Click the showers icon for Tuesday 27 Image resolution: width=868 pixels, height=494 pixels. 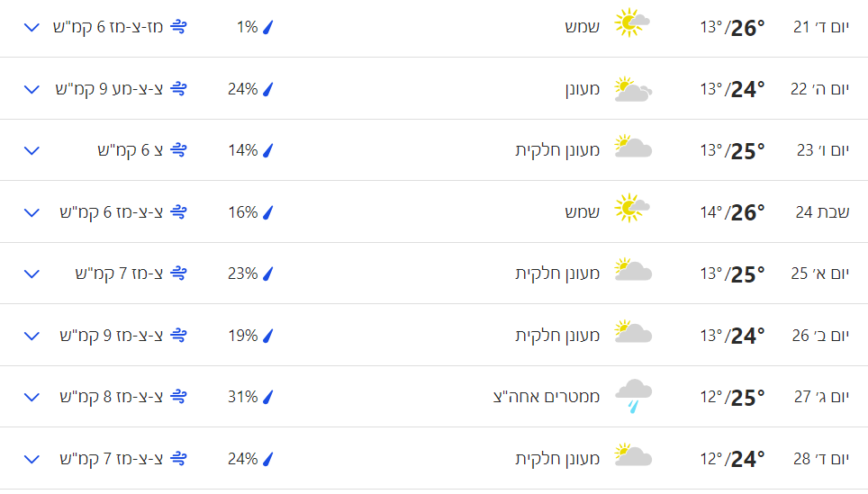632,396
